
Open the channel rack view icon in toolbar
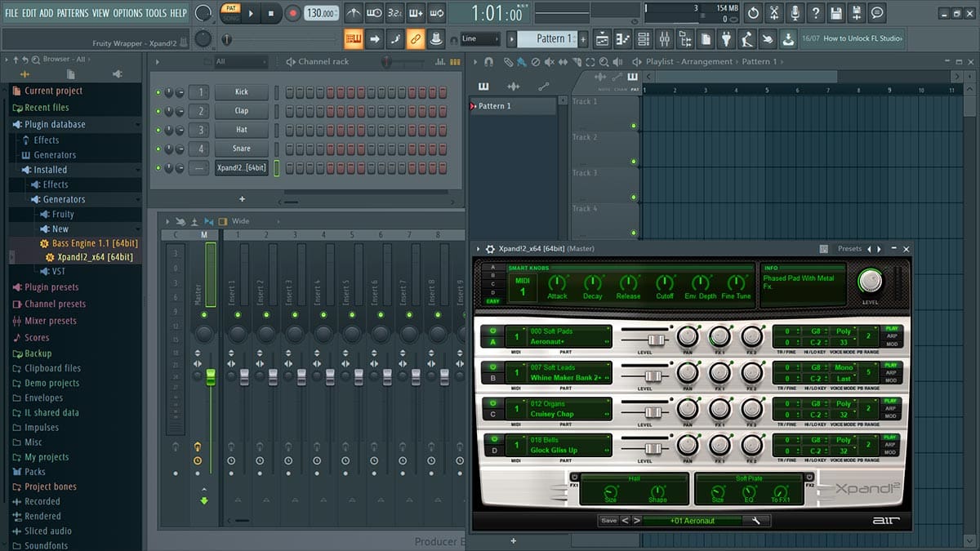644,38
